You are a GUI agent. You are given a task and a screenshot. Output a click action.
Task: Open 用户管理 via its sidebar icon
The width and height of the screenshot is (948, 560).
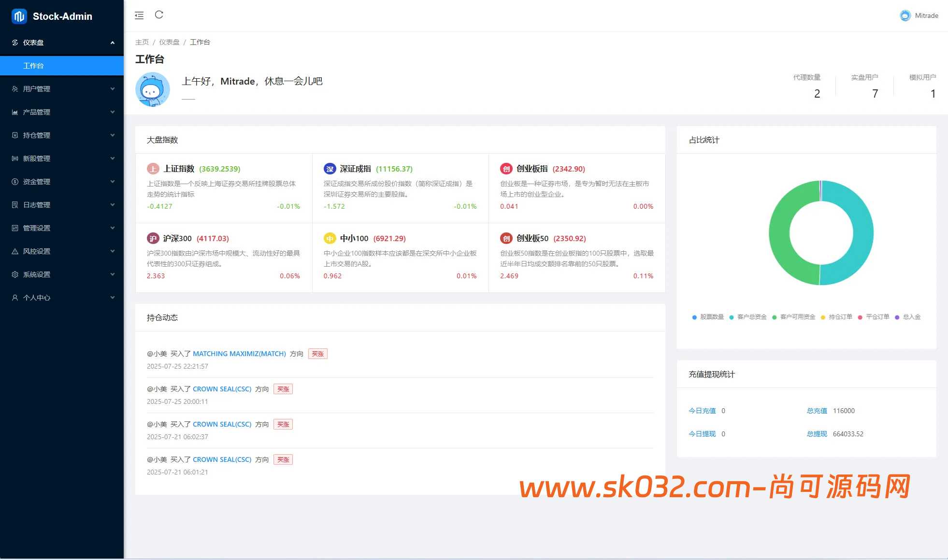(14, 88)
